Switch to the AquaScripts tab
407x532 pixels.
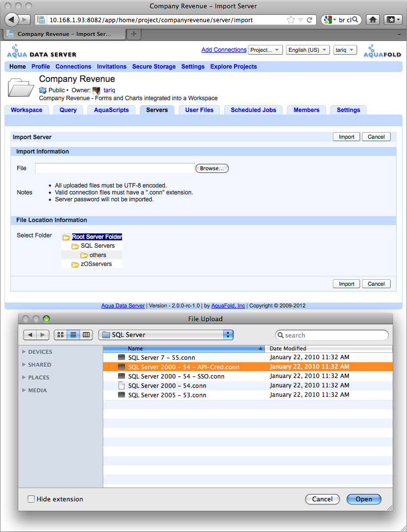pos(111,110)
